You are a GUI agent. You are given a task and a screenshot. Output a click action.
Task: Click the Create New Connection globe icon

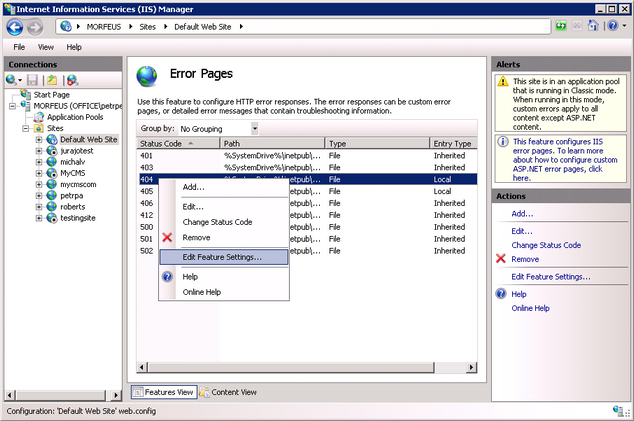(x=11, y=80)
